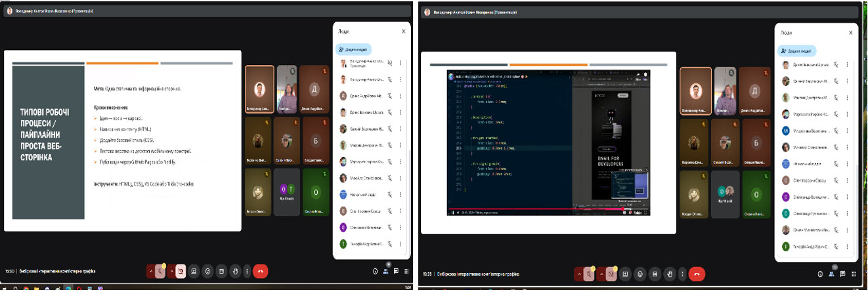Open meeting details icon in right window

pos(821,274)
